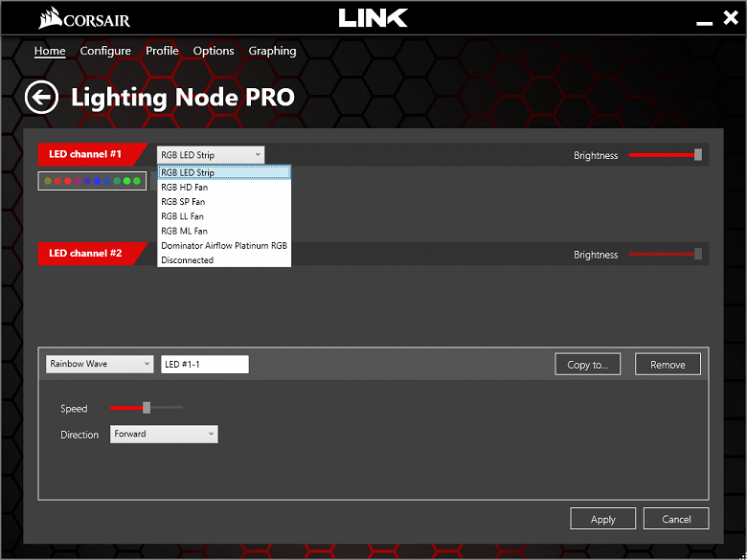Set channel device to Disconnected

(224, 260)
